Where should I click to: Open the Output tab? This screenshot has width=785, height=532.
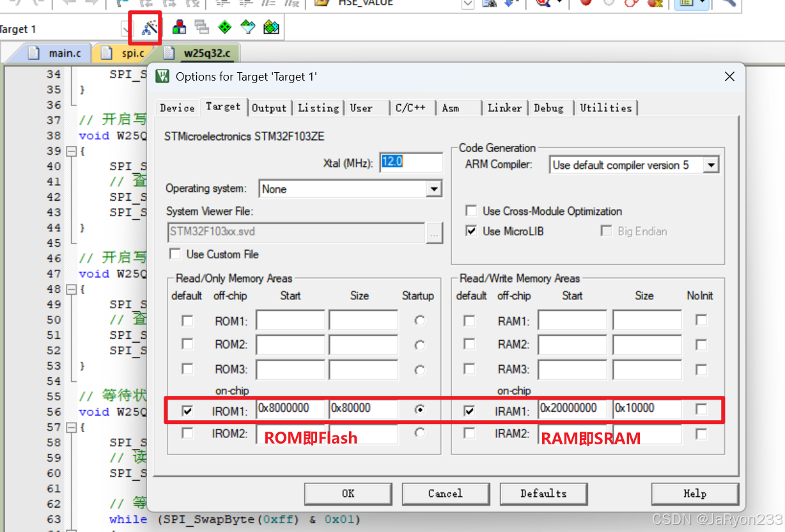click(269, 108)
